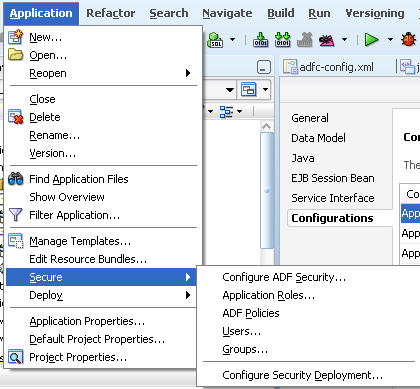
Task: Click the navigator vertical scrollbar thumb
Action: coord(267,190)
